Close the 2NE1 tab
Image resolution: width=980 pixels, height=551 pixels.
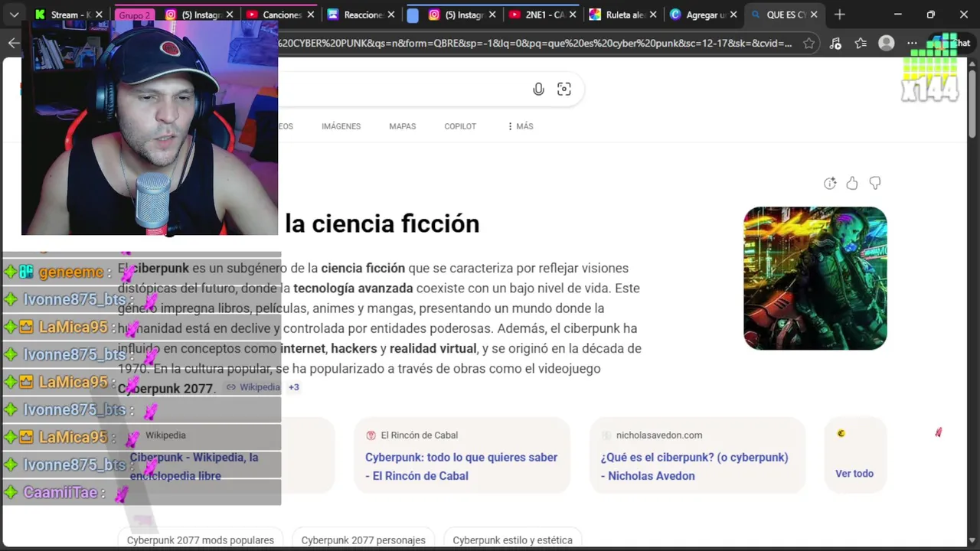(x=573, y=15)
